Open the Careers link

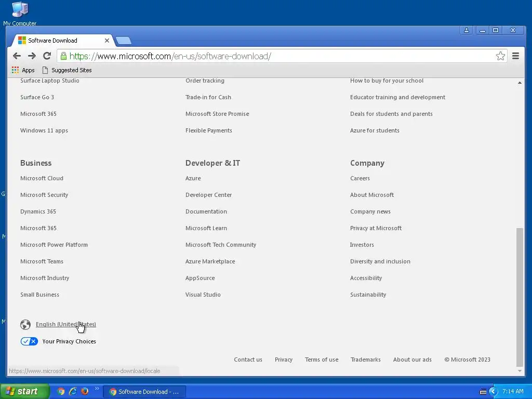[360, 178]
